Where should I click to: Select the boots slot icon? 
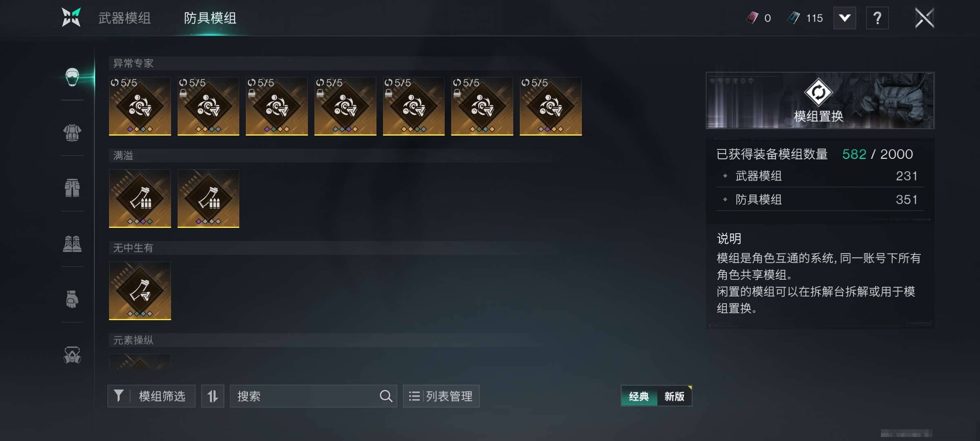(72, 244)
